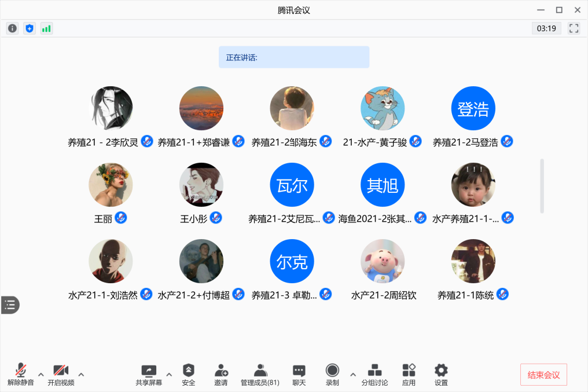This screenshot has width=588, height=392.
Task: Unmute microphone (解除静音)
Action: [21, 375]
